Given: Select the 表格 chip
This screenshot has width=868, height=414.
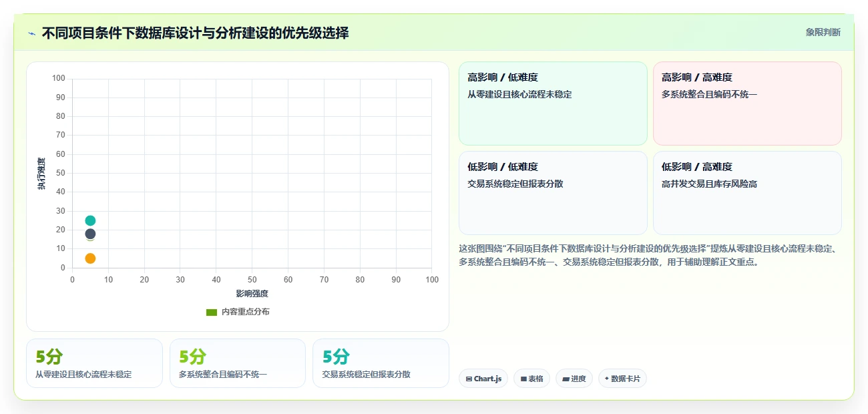Looking at the screenshot, I should [x=531, y=379].
